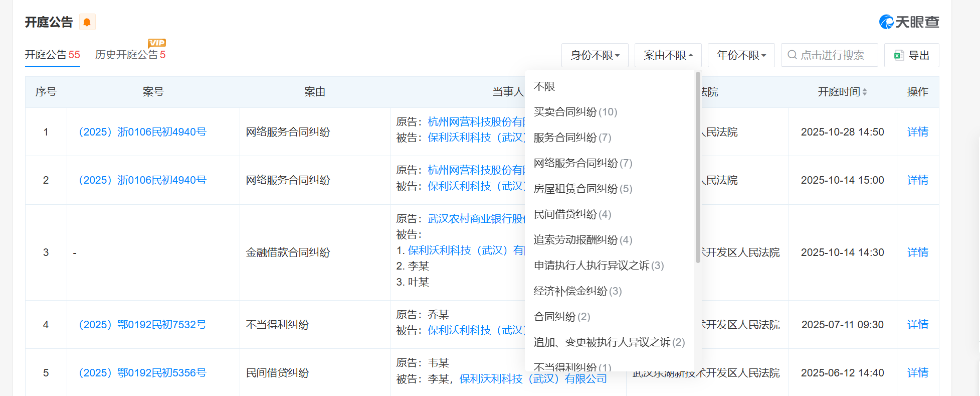Viewport: 980px width, 396px height.
Task: Open case (2025)鄂0192民初7532号 link
Action: pos(142,325)
